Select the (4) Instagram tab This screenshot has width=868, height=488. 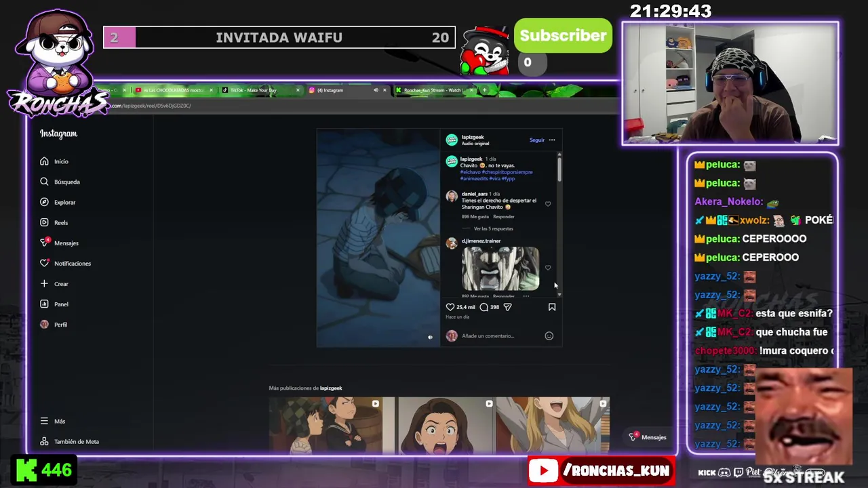pos(330,90)
